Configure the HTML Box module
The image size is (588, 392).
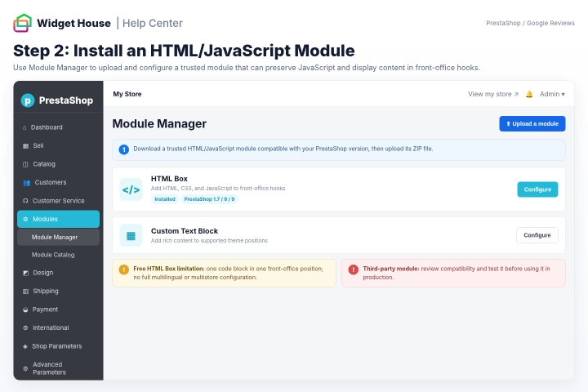tap(537, 189)
